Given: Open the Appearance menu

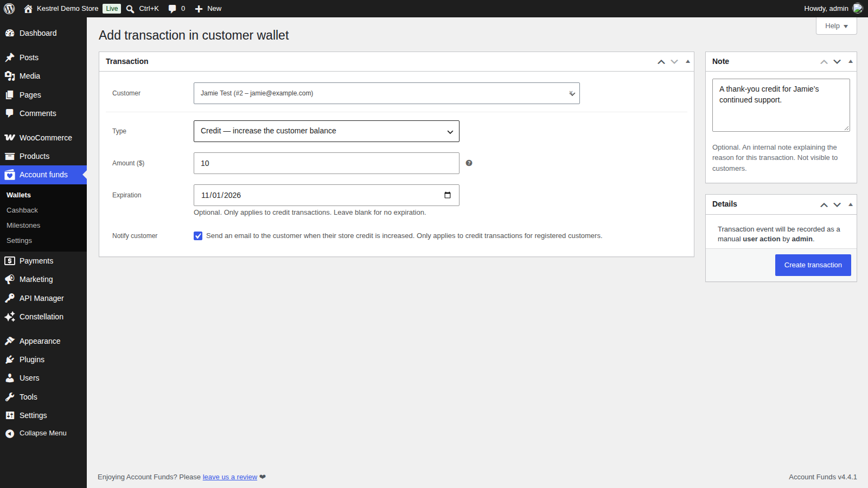Looking at the screenshot, I should tap(43, 341).
